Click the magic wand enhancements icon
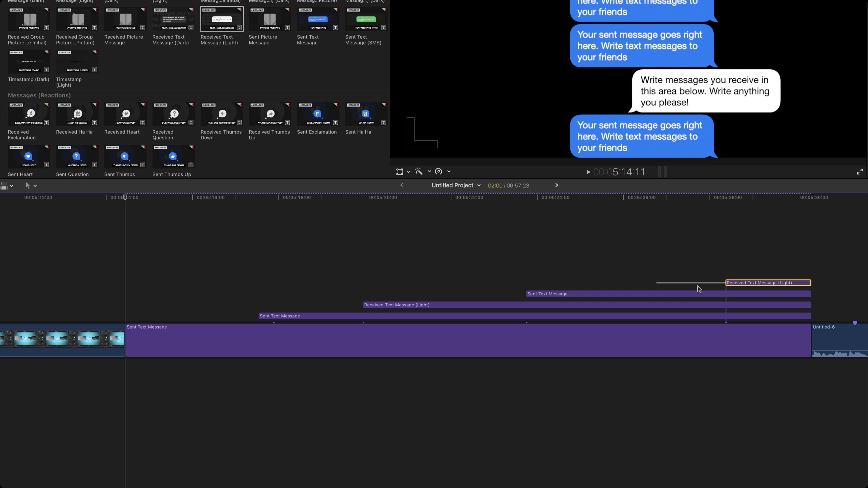Image resolution: width=868 pixels, height=488 pixels. (x=419, y=171)
